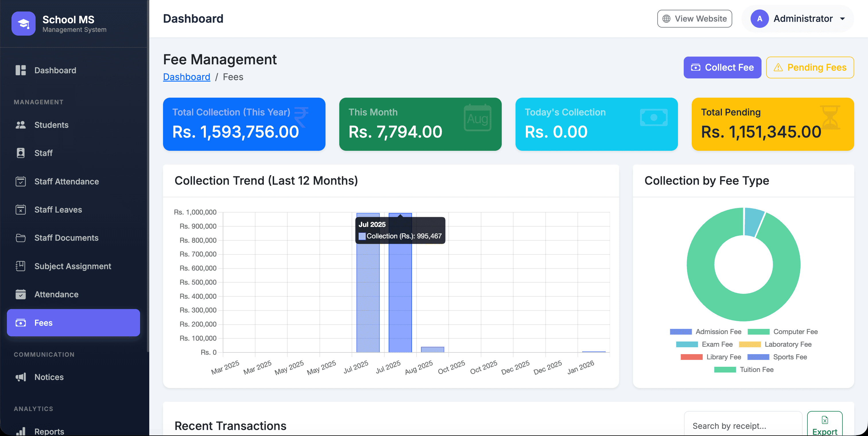
Task: Click the Staff Attendance calendar-check icon
Action: click(21, 182)
